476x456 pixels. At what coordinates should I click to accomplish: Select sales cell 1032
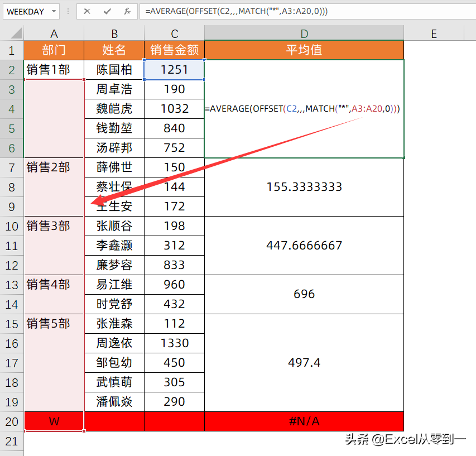tap(175, 109)
